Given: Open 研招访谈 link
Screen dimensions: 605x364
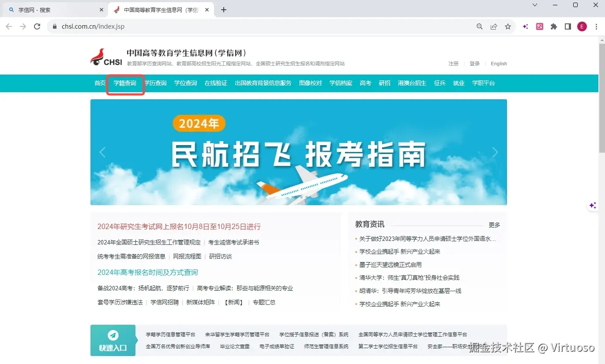Looking at the screenshot, I should click(220, 256).
